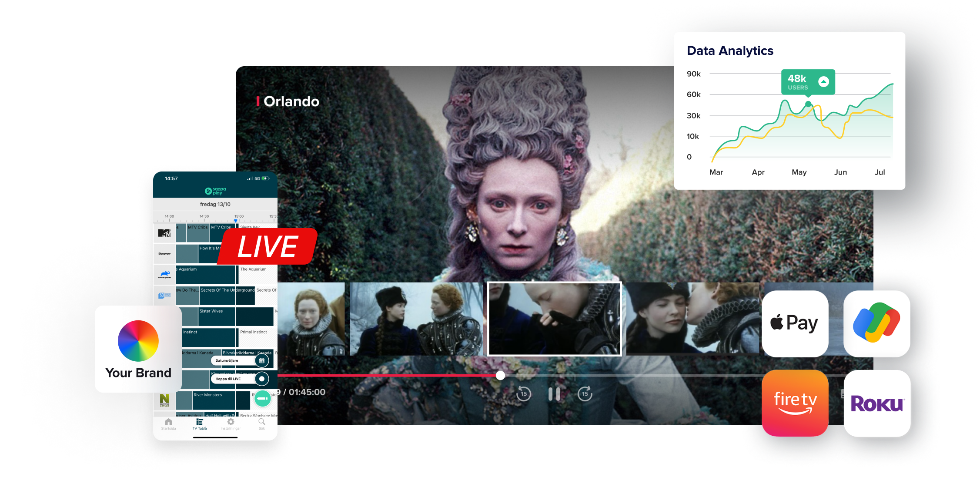Click the playback progress handle
Screen dimensions: 980x491
[x=501, y=375]
